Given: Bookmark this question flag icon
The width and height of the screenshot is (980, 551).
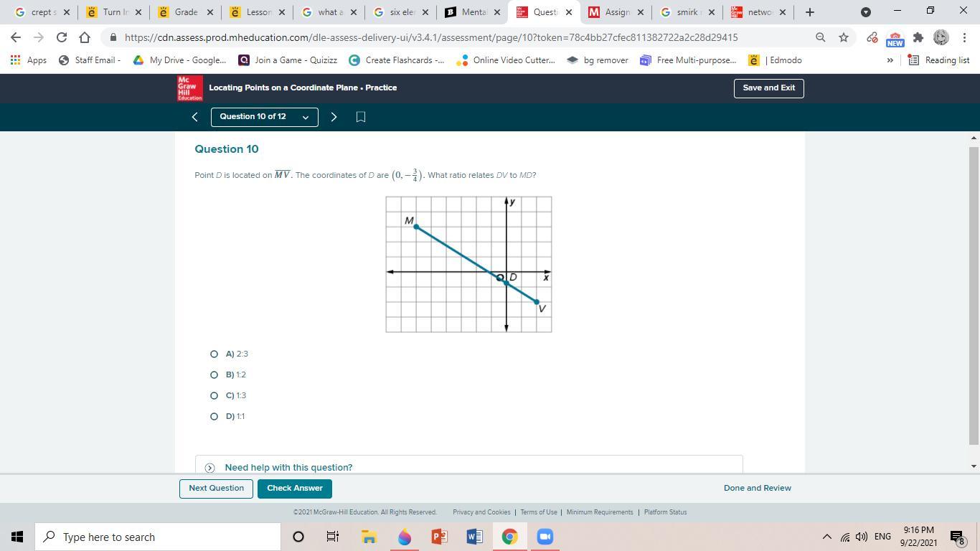Looking at the screenshot, I should tap(361, 117).
